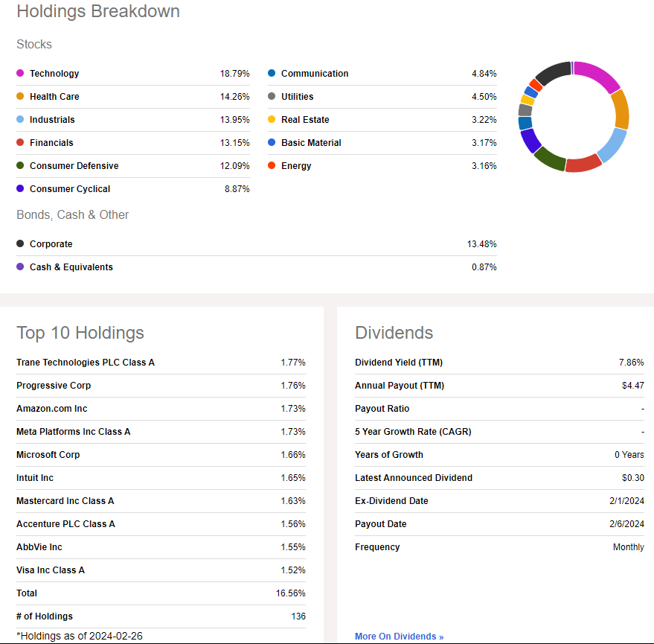Click the dark Corporate legend dot
Viewport: 654px width, 644px height.
(20, 244)
